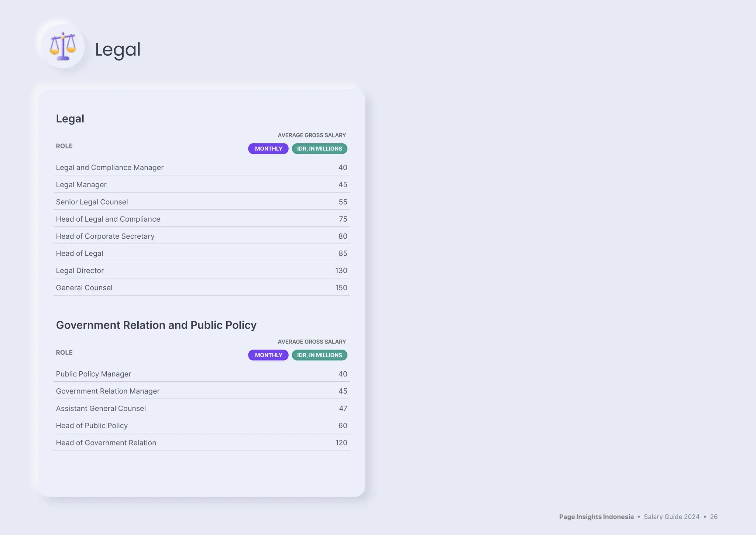Click the Head of Legal salary 85

point(343,253)
